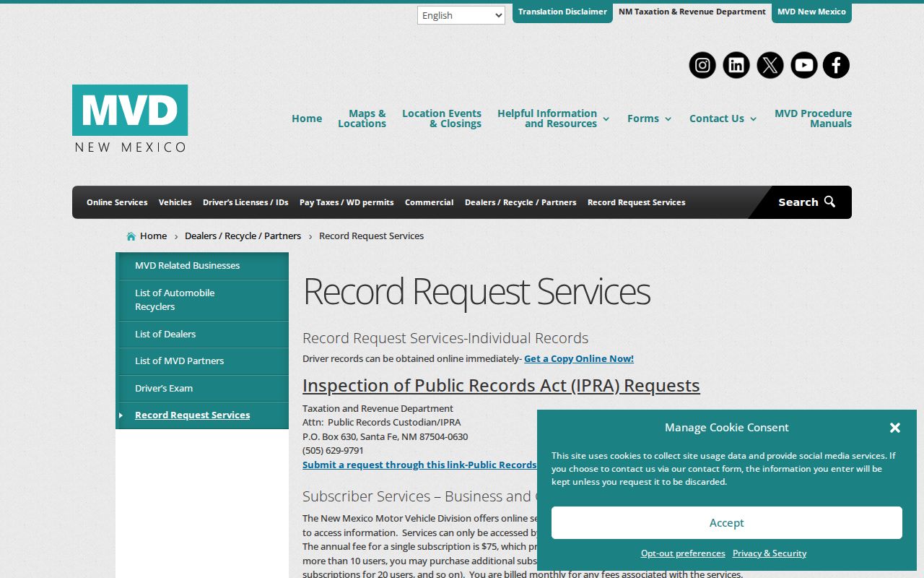Click Get a Copy Online Now link
Image resolution: width=924 pixels, height=578 pixels.
click(x=579, y=359)
